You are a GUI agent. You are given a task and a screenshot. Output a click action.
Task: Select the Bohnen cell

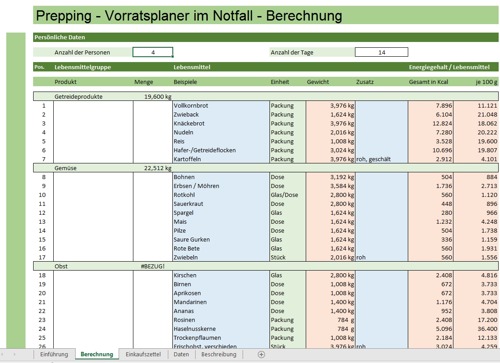click(221, 177)
